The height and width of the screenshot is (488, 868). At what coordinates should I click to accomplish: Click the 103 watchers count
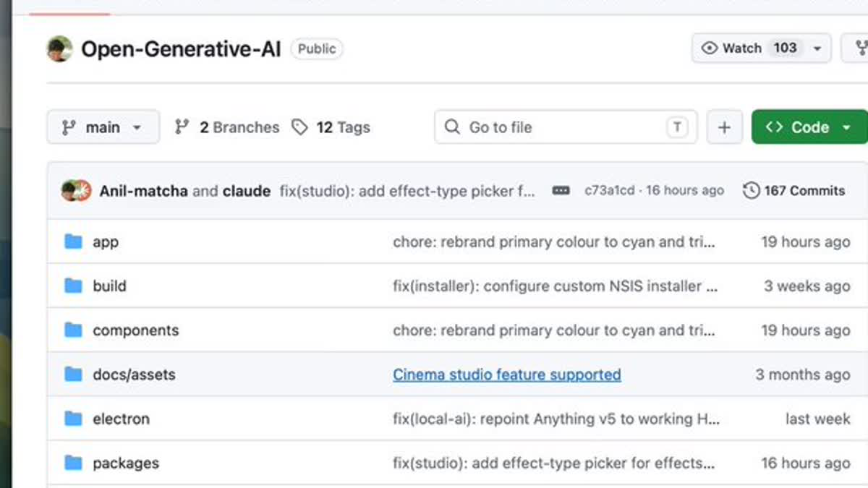(785, 48)
